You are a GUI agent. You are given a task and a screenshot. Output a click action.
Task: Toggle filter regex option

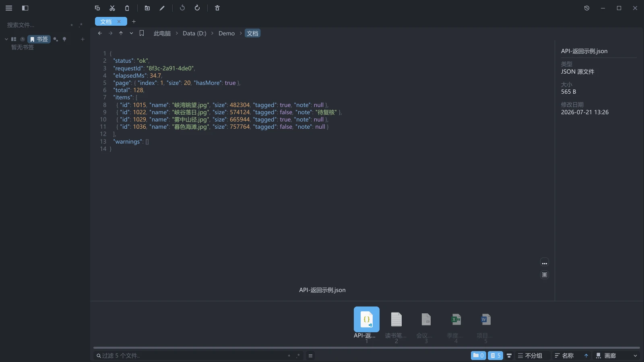click(x=298, y=356)
